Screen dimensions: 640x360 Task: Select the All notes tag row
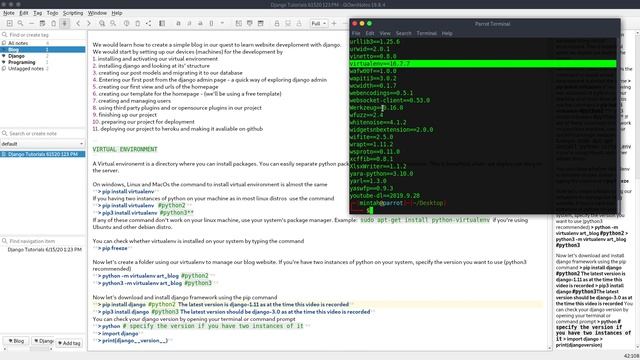43,43
